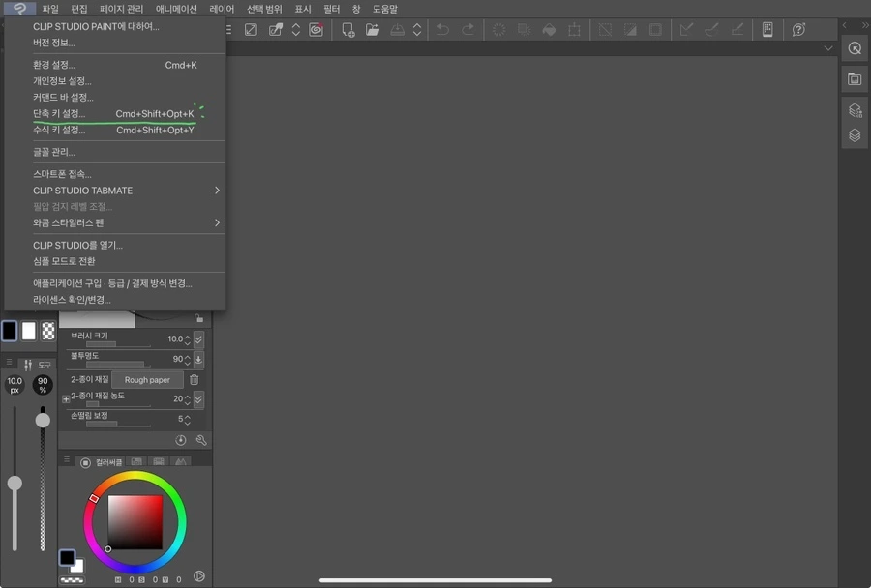Click the Clear (dotted circle) icon
This screenshot has height=588, width=871.
click(498, 29)
